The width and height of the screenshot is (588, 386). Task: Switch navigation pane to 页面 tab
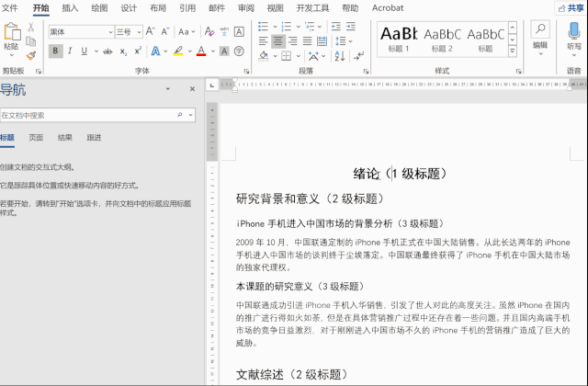coord(36,138)
